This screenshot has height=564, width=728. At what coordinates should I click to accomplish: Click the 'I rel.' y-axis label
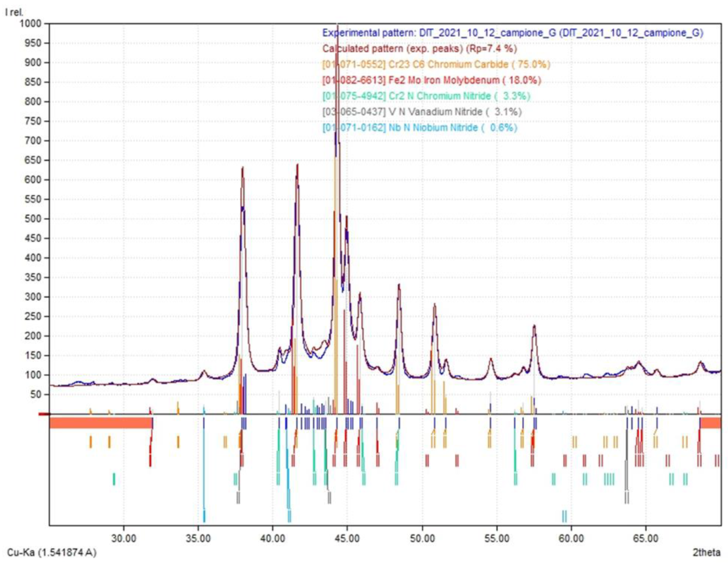click(14, 12)
